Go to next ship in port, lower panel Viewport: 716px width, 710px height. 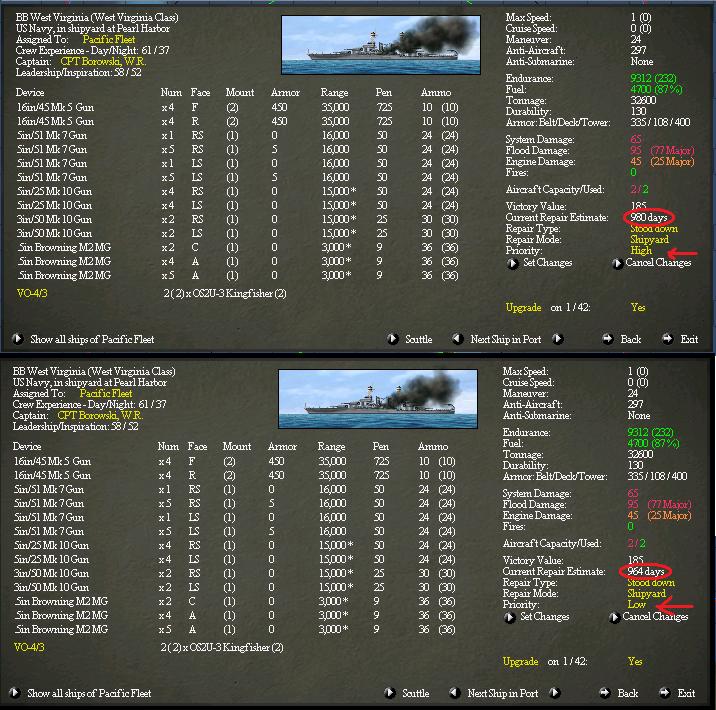pos(555,693)
